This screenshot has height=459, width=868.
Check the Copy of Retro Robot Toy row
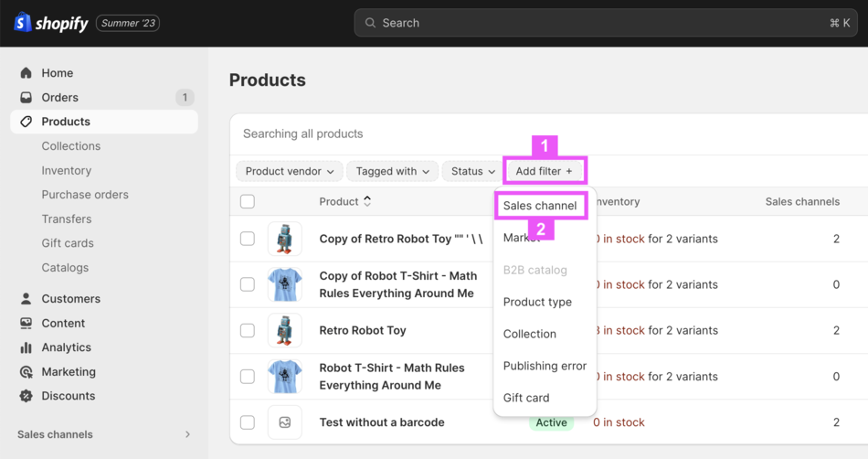248,239
